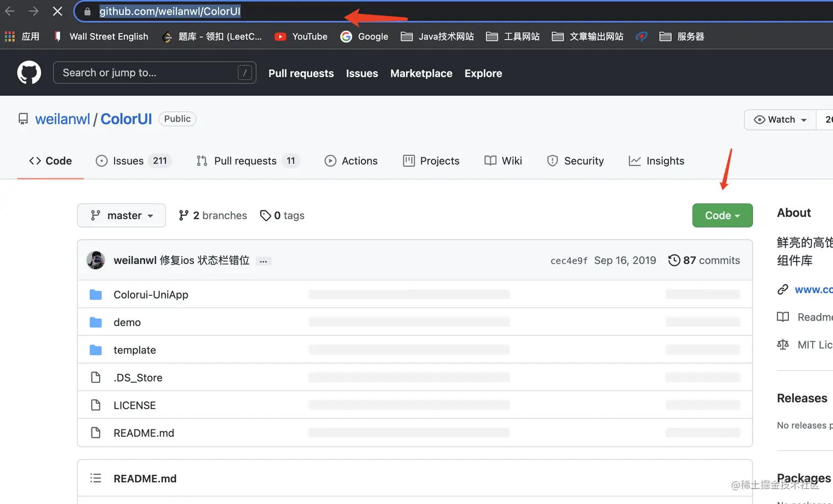Open the Security tab

tap(575, 161)
